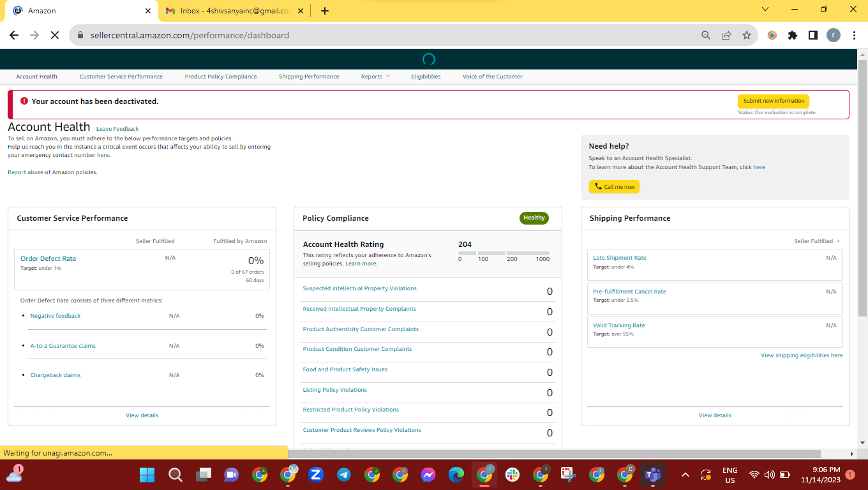The width and height of the screenshot is (868, 490).
Task: Click the Call me now button
Action: 614,187
